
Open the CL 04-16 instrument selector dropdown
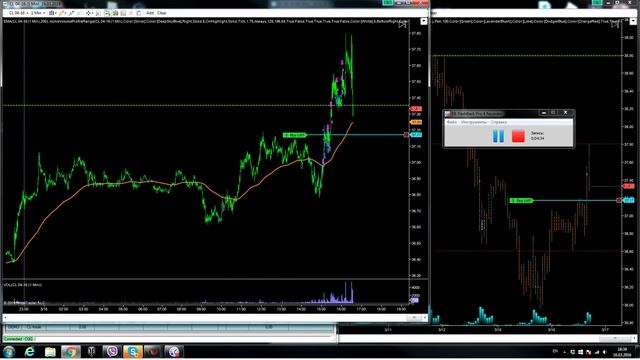pos(18,13)
